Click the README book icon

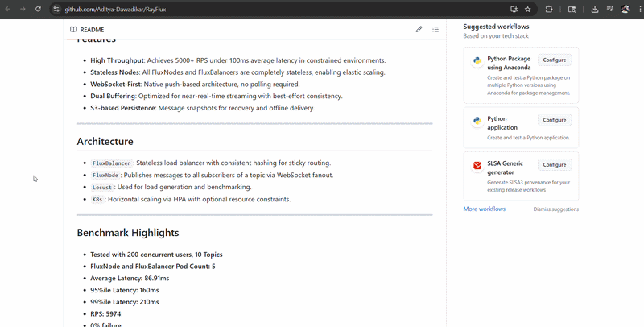point(73,30)
